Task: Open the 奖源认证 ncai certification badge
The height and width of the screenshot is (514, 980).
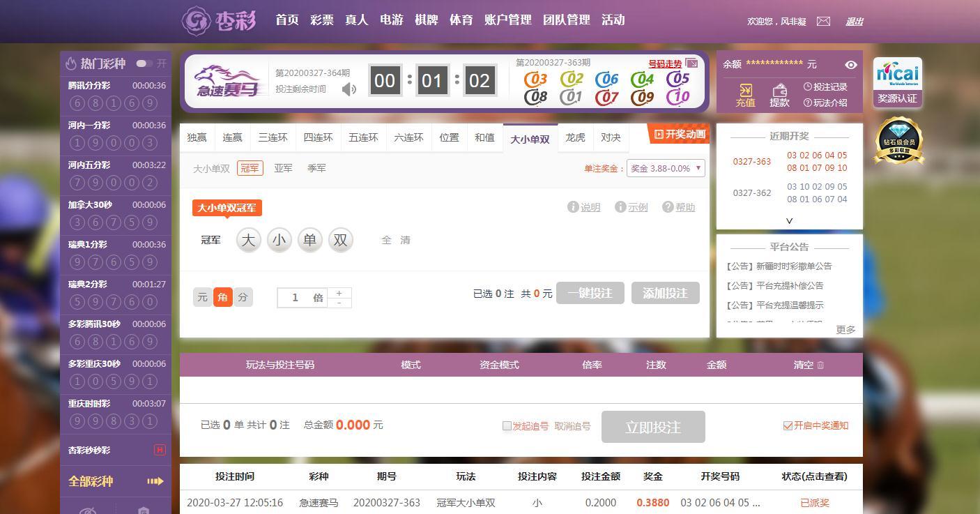Action: pyautogui.click(x=898, y=82)
